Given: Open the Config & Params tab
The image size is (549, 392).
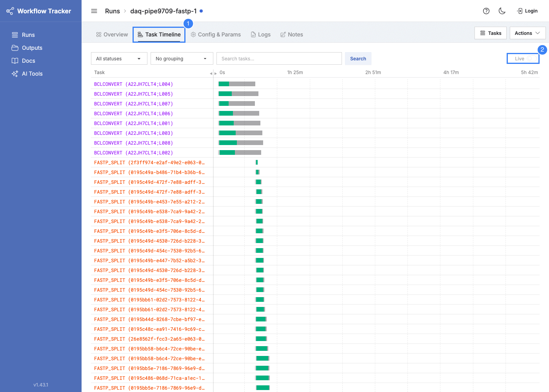Looking at the screenshot, I should (216, 34).
